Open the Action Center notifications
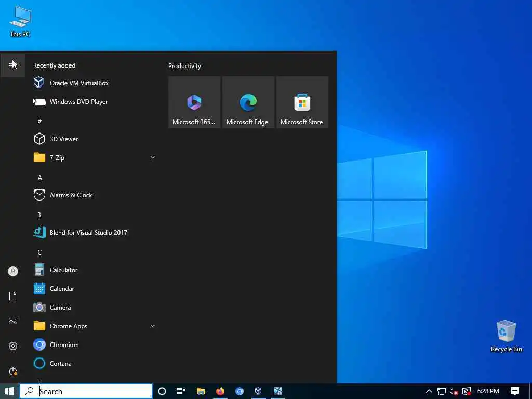 515,391
